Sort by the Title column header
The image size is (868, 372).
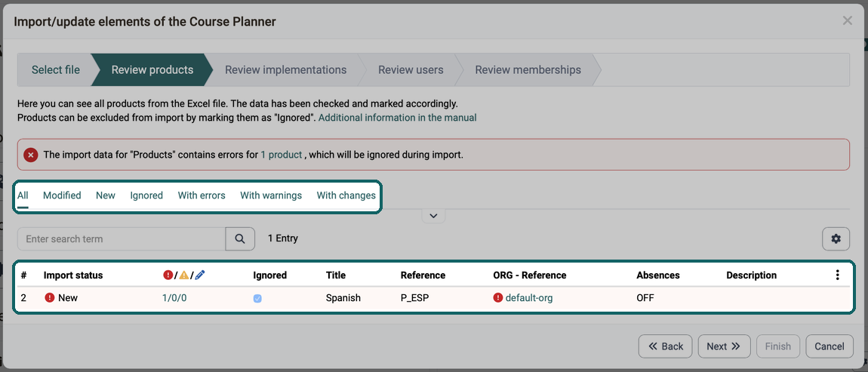[x=336, y=275]
